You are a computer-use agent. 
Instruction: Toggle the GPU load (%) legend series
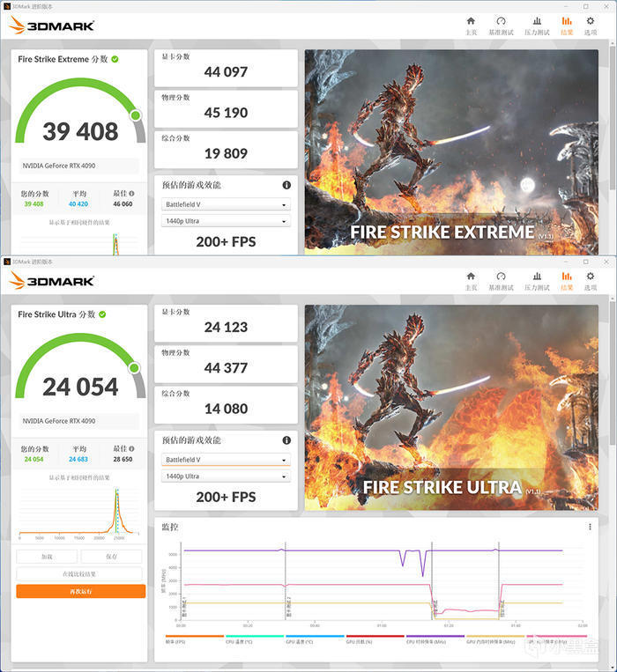click(x=375, y=639)
